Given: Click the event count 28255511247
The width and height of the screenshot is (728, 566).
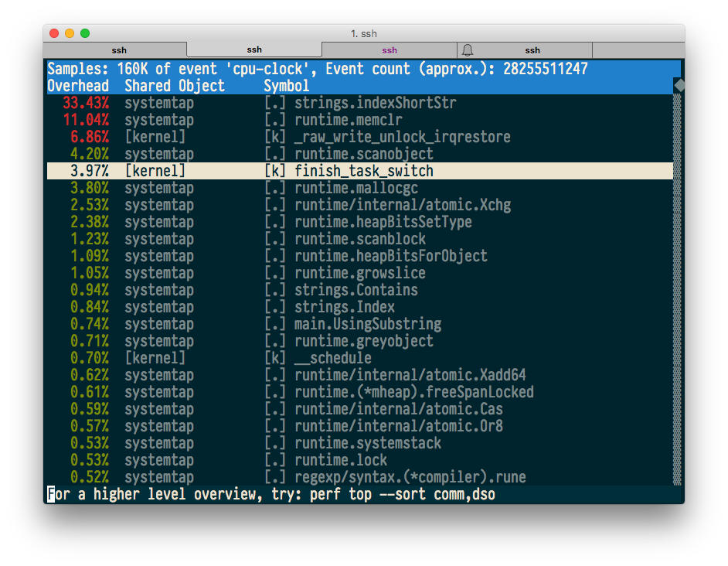Looking at the screenshot, I should click(546, 69).
